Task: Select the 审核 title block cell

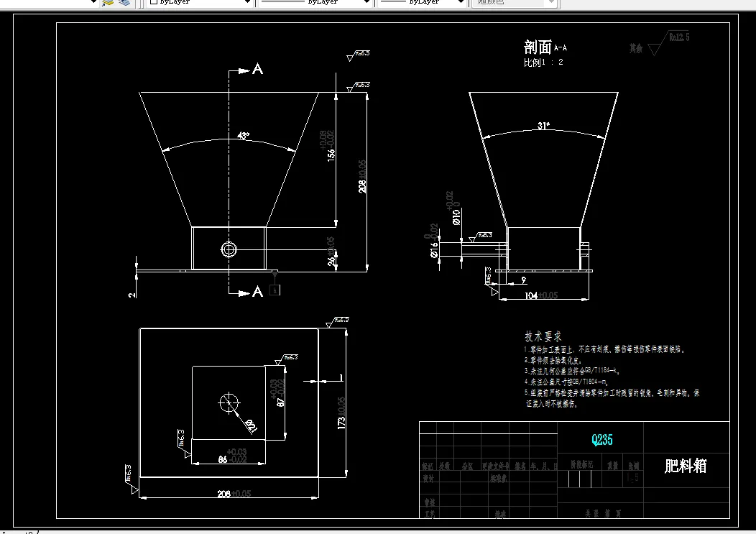Action: coord(429,502)
